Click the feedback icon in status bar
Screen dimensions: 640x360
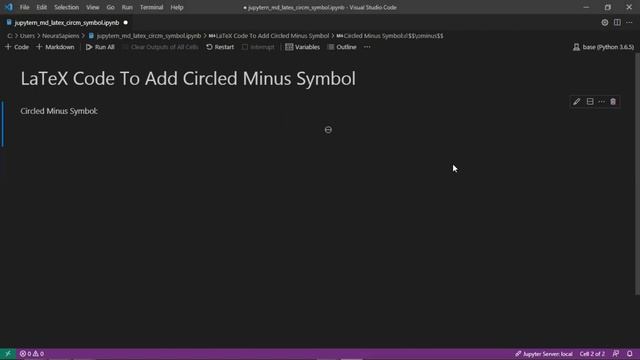(x=616, y=354)
